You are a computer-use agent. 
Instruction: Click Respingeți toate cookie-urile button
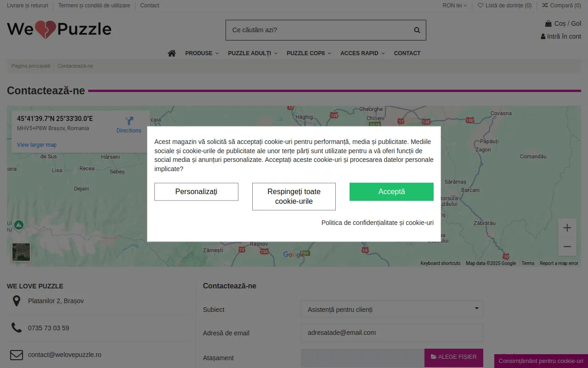(x=294, y=196)
